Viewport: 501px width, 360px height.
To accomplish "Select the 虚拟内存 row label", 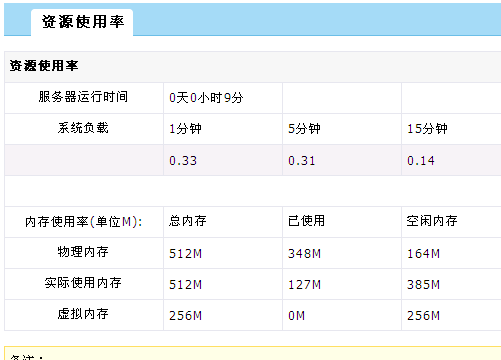I will tap(83, 314).
